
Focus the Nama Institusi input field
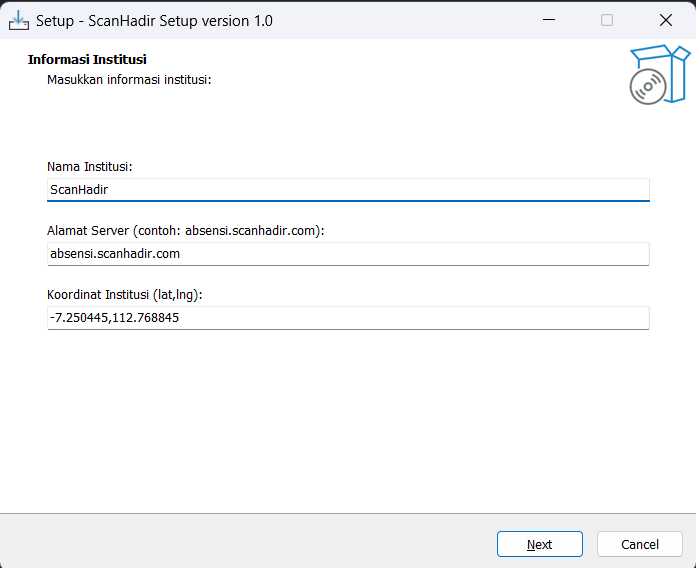(x=348, y=190)
